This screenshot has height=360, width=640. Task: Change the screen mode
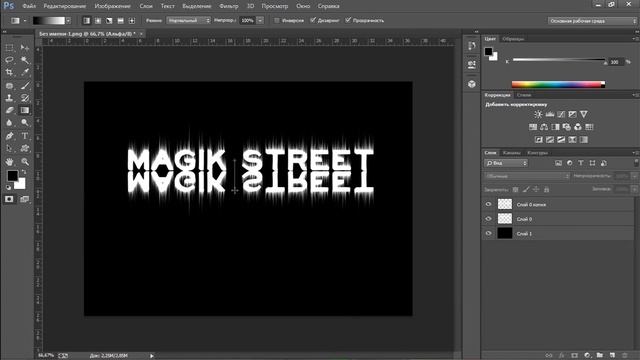point(24,199)
